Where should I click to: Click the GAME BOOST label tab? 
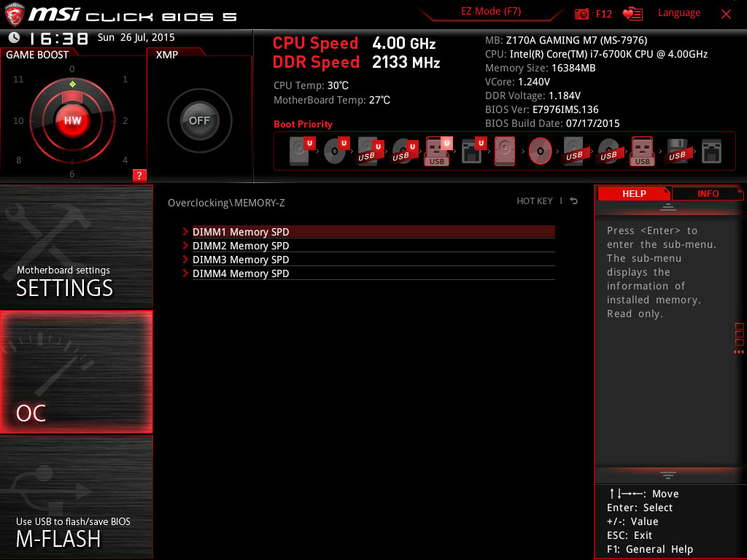point(37,55)
